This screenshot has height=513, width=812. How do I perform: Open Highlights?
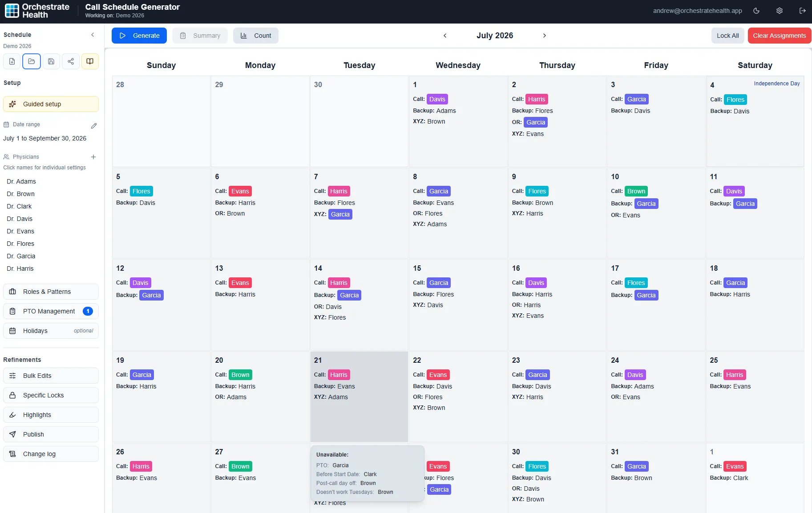[51, 415]
